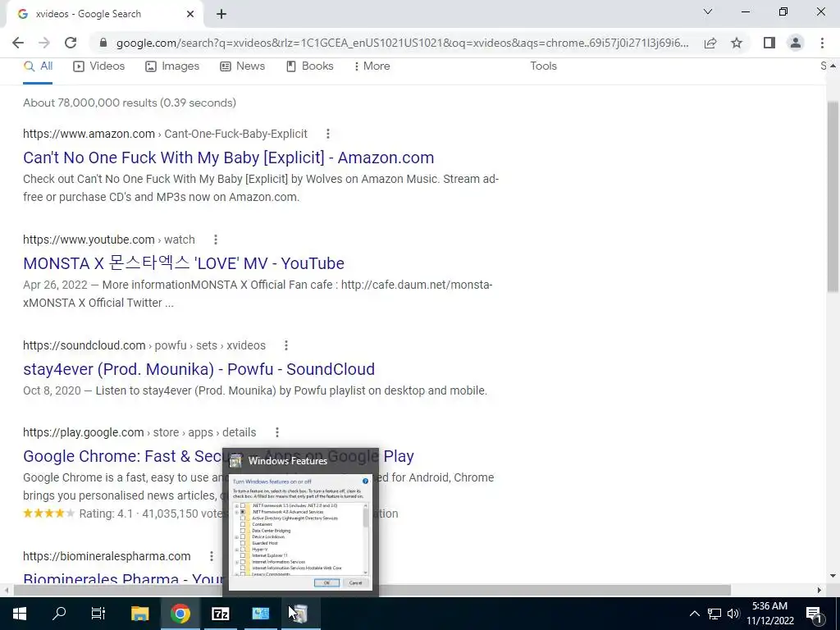Screen dimensions: 840x630
Task: Click the scroll right arrow at bottom
Action: click(x=819, y=591)
